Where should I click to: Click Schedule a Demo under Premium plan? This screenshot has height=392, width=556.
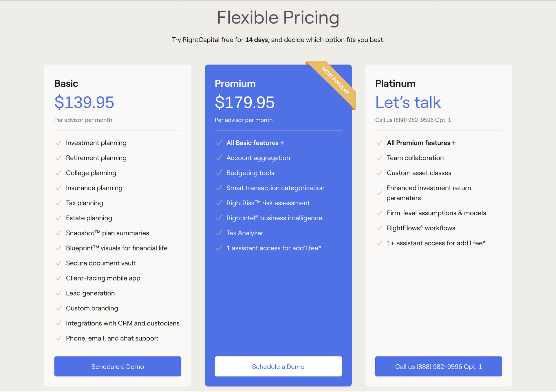(278, 367)
